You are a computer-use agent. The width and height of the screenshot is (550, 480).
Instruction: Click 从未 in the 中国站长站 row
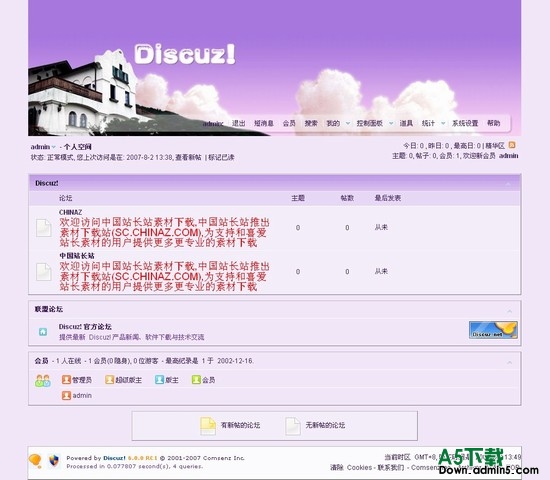coord(381,271)
